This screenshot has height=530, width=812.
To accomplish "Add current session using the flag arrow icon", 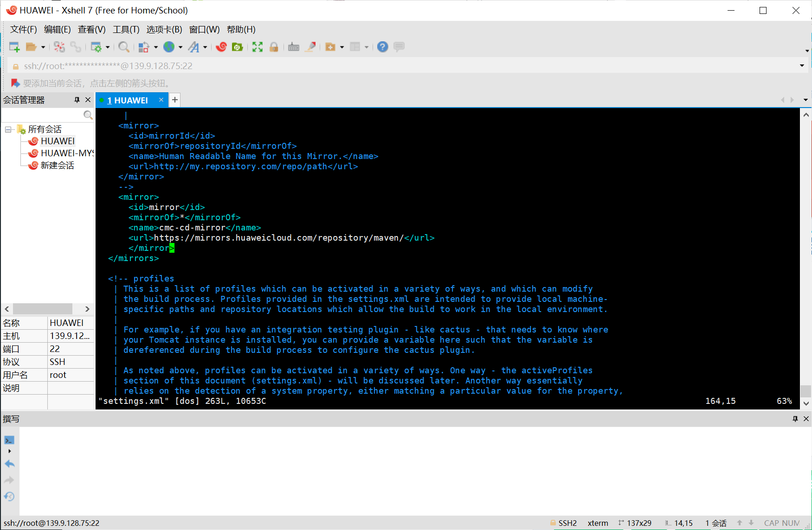I will tap(15, 83).
